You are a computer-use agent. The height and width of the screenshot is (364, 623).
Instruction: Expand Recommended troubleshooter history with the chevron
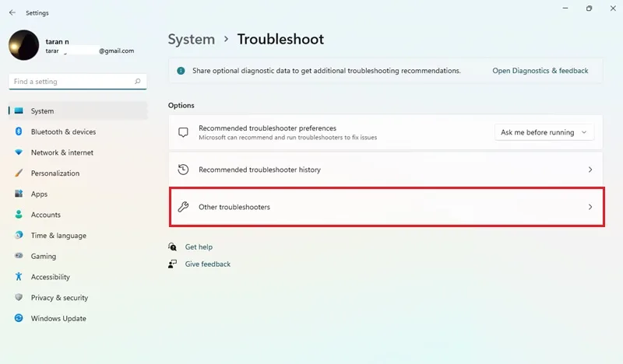(590, 170)
